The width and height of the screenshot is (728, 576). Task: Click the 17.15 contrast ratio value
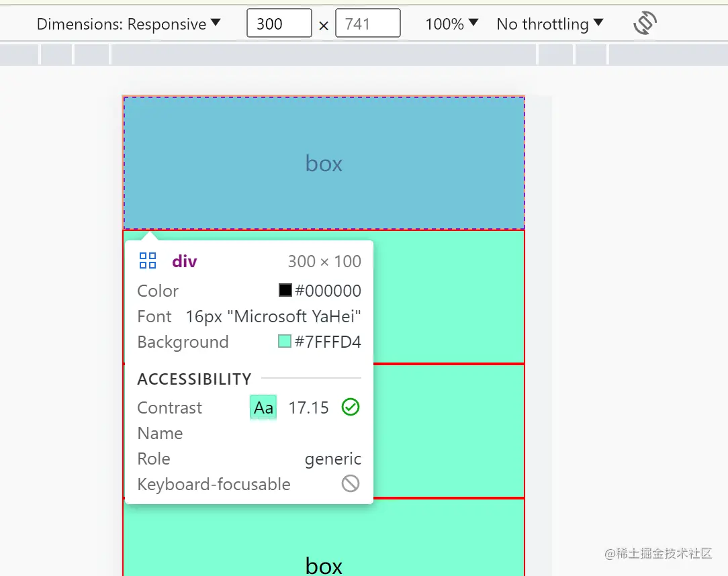pos(308,407)
